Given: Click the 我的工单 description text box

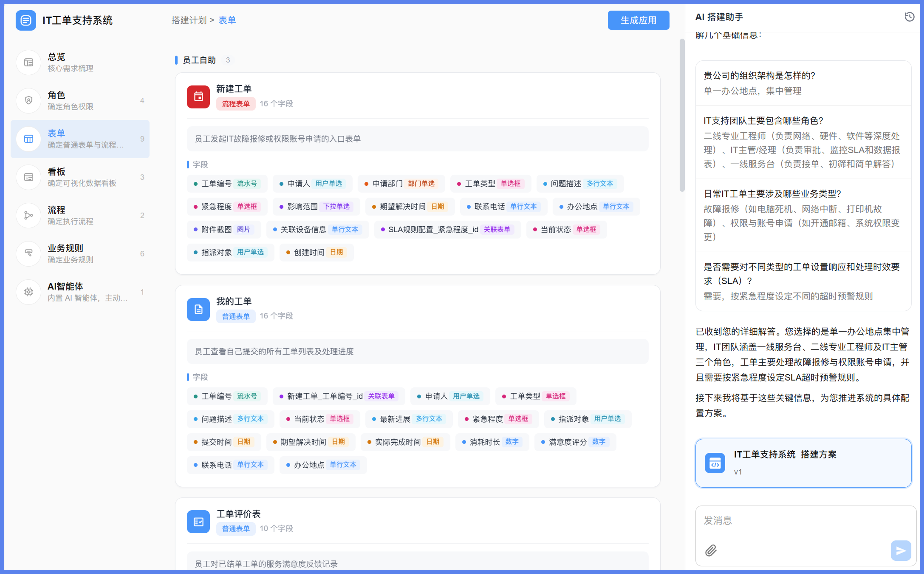Looking at the screenshot, I should (x=417, y=352).
